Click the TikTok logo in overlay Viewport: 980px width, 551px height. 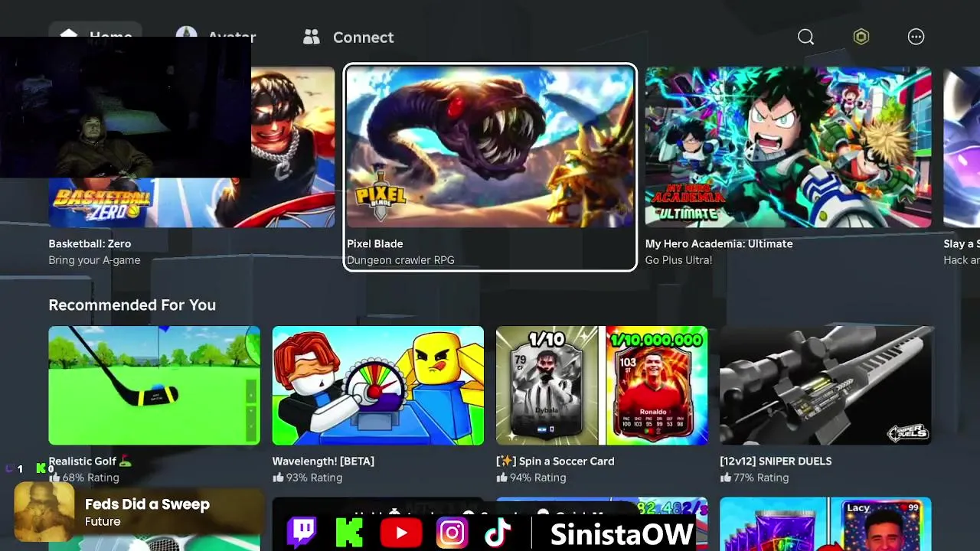click(x=498, y=533)
